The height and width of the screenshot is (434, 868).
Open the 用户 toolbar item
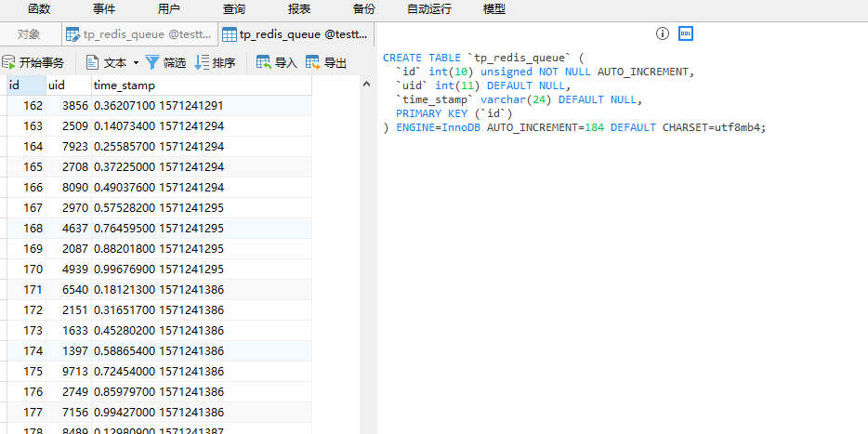169,9
